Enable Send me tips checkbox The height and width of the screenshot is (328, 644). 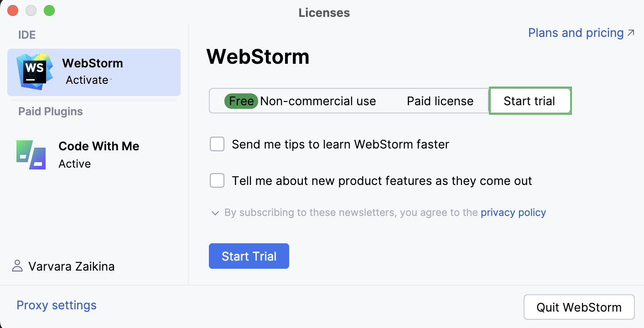pyautogui.click(x=217, y=144)
